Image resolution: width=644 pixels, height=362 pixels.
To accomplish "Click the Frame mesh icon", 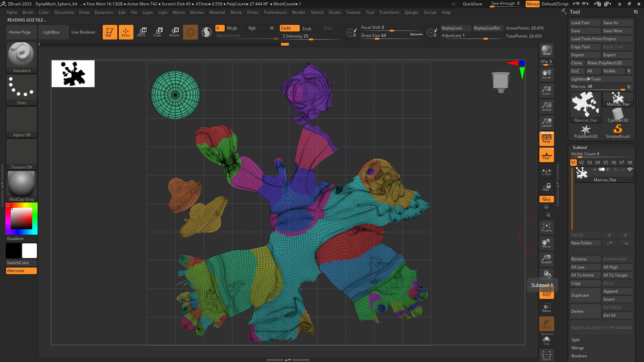I will pyautogui.click(x=546, y=228).
